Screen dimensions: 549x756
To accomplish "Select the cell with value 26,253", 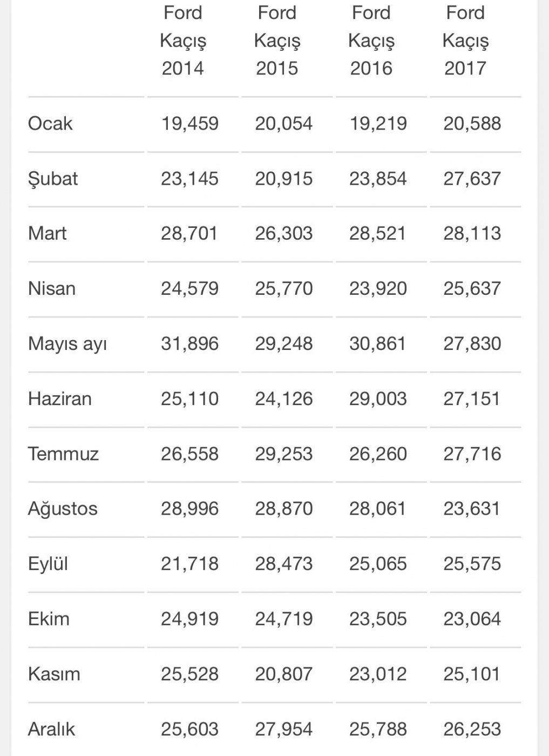I will (x=472, y=729).
